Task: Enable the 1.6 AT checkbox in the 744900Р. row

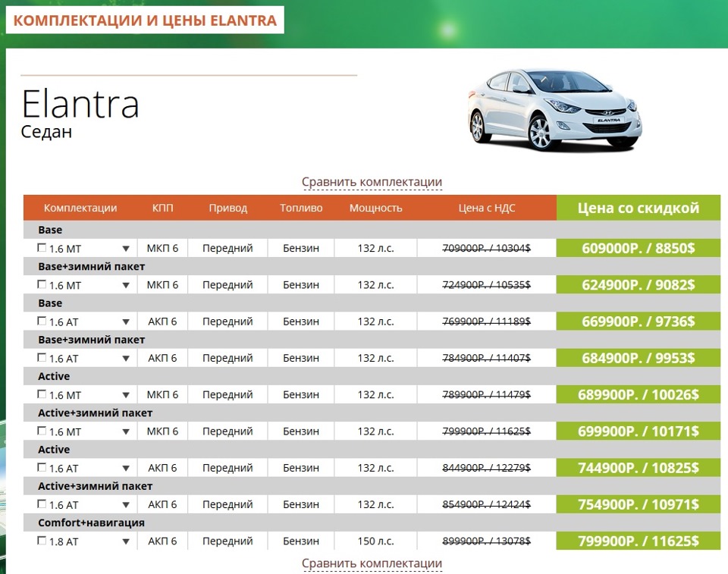Action: (42, 467)
